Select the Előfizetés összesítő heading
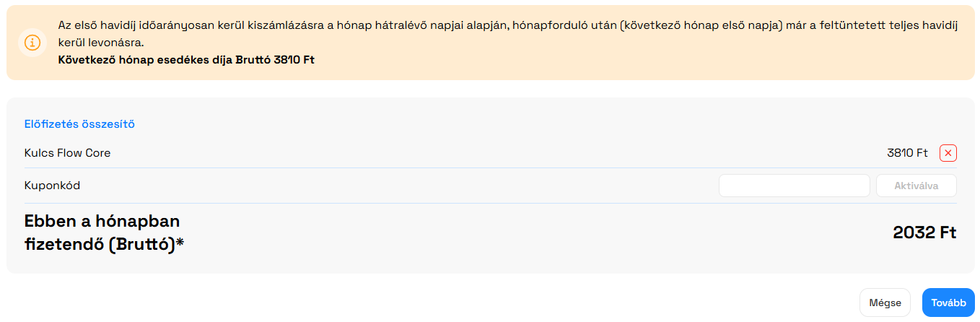980x322 pixels. [79, 124]
